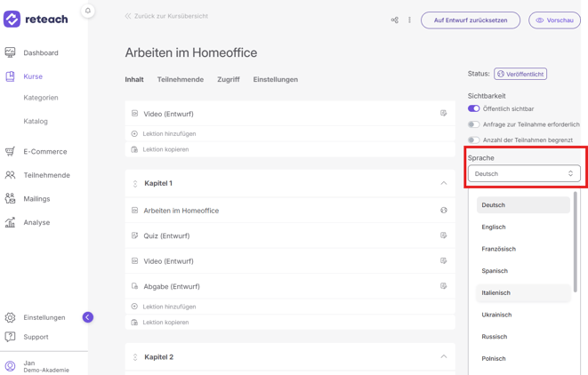Click Auf Entwurf zurücksetzen button
This screenshot has height=375, width=588.
471,20
